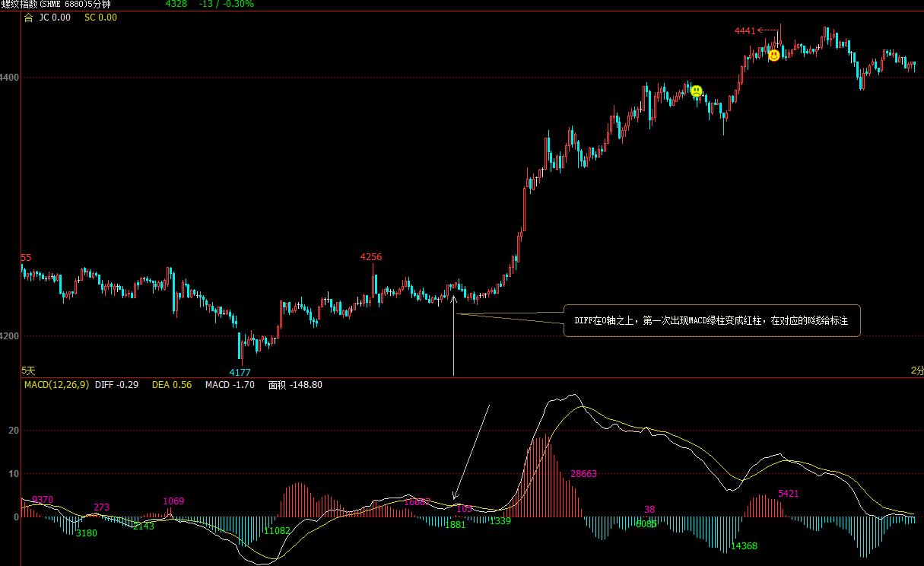This screenshot has width=924, height=566.
Task: Click the 14368 green area label
Action: pyautogui.click(x=744, y=546)
